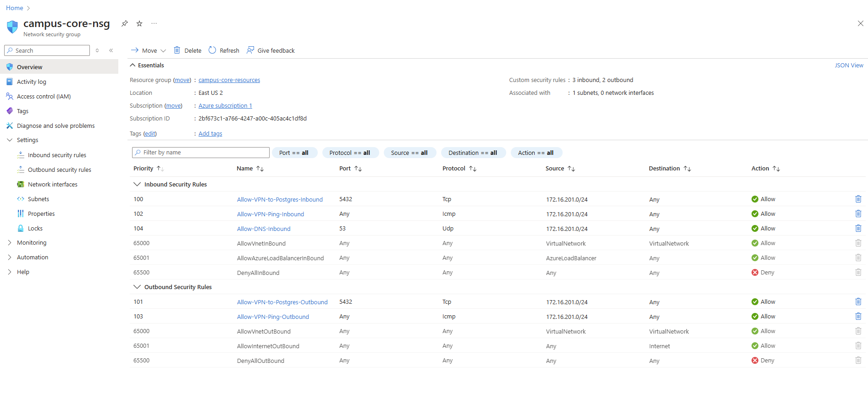Click move link next to Resource group
868x400 pixels.
pos(182,80)
